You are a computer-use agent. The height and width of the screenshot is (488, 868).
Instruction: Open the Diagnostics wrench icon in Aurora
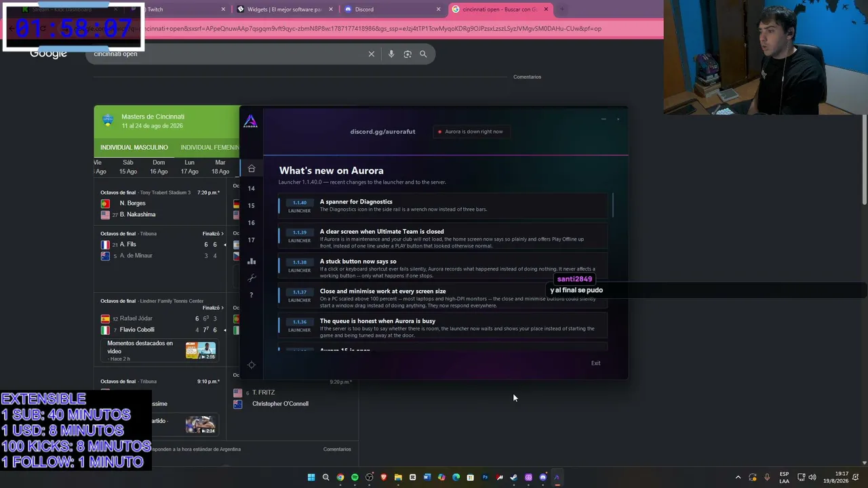click(252, 278)
